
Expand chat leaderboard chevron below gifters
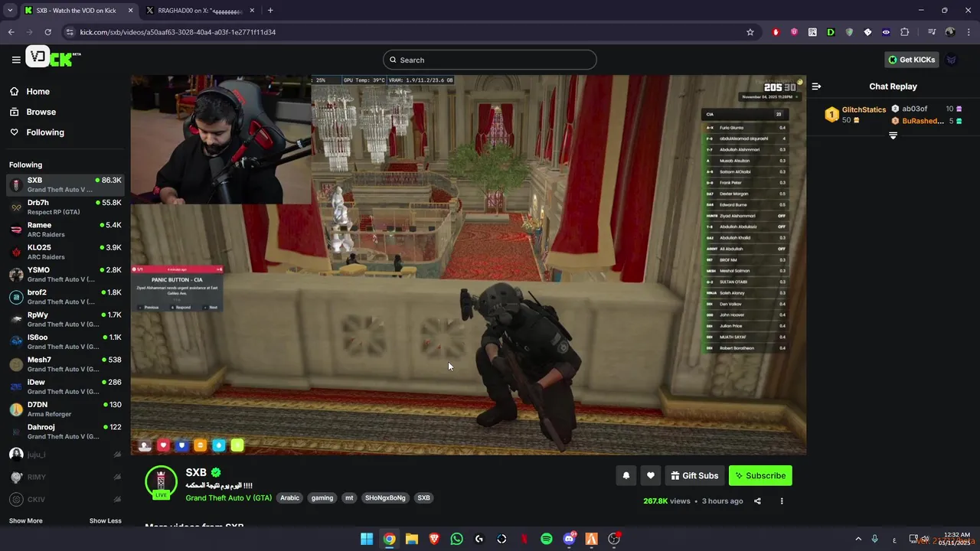(x=893, y=135)
